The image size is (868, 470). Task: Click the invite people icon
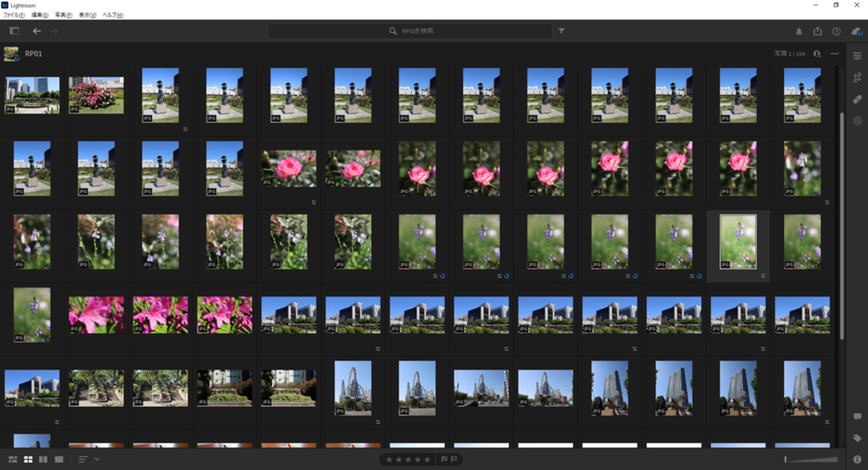click(x=817, y=53)
